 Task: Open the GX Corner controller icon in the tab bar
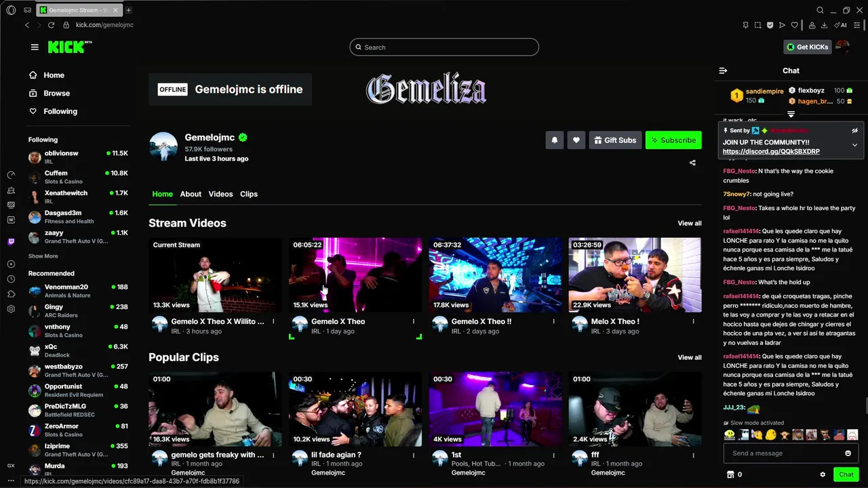click(27, 10)
